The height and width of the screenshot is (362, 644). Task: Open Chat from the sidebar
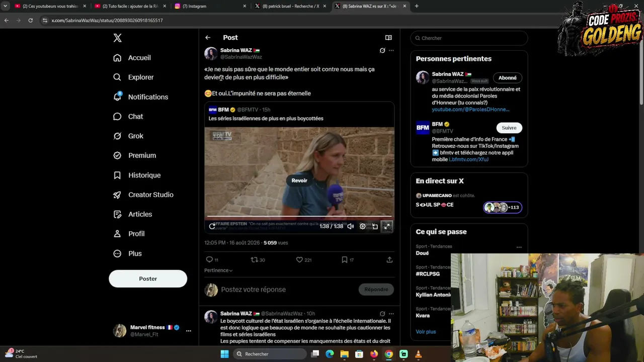(x=128, y=117)
